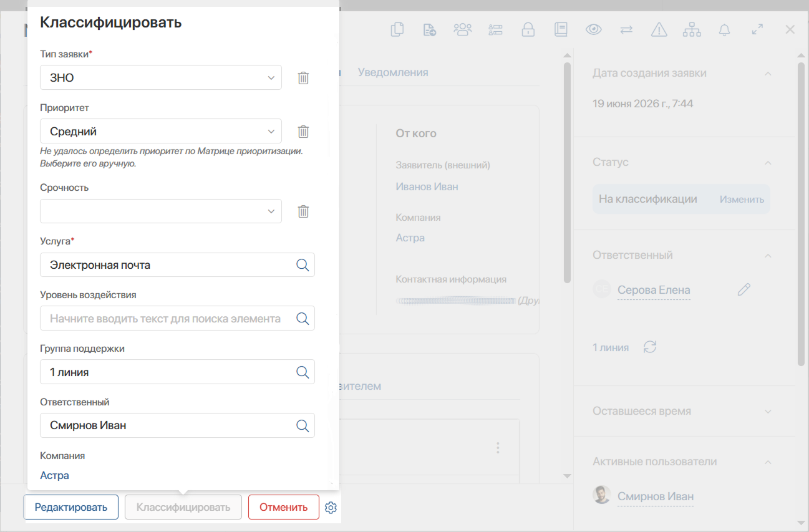Click the Услуга field with Электронная почта
Viewport: 809px width, 532px height.
point(177,265)
